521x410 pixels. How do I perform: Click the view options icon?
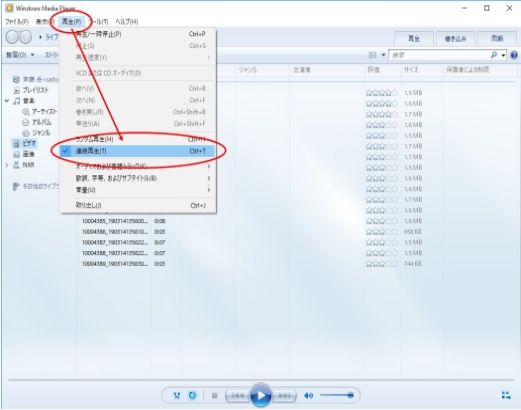click(373, 55)
